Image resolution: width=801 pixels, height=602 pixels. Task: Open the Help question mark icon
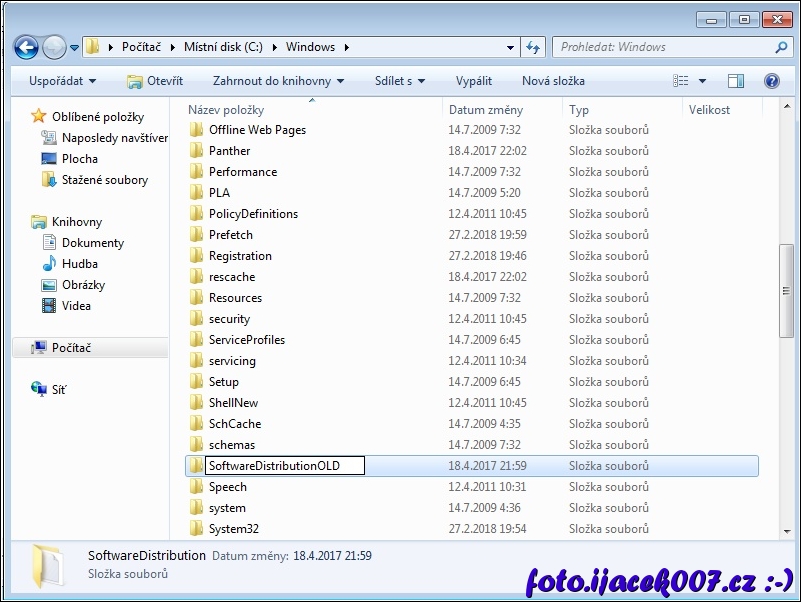click(x=771, y=81)
